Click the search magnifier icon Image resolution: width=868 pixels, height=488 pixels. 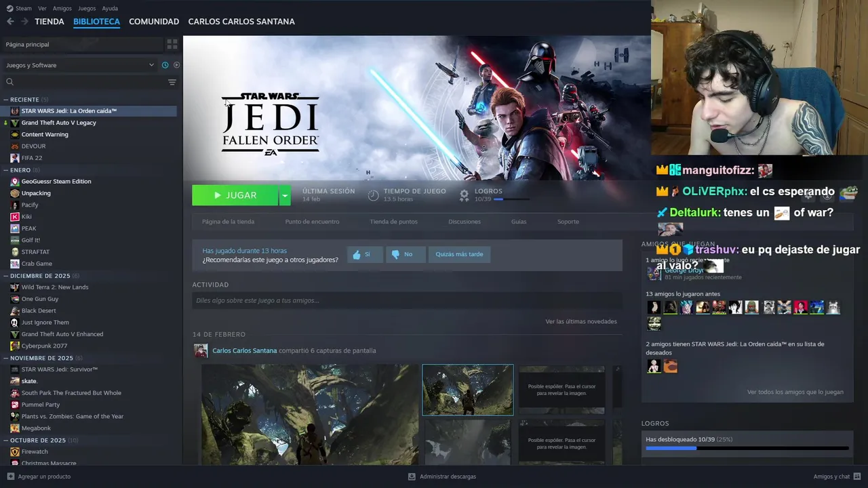9,82
